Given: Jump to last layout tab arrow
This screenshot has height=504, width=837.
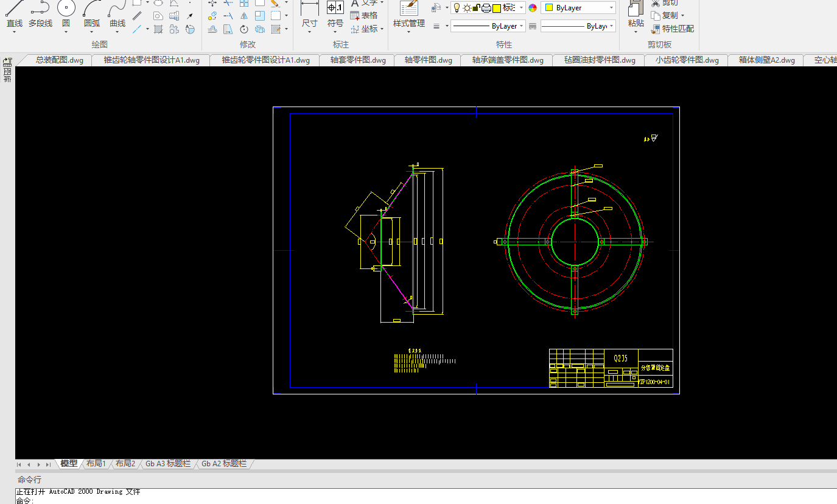Looking at the screenshot, I should coord(48,464).
